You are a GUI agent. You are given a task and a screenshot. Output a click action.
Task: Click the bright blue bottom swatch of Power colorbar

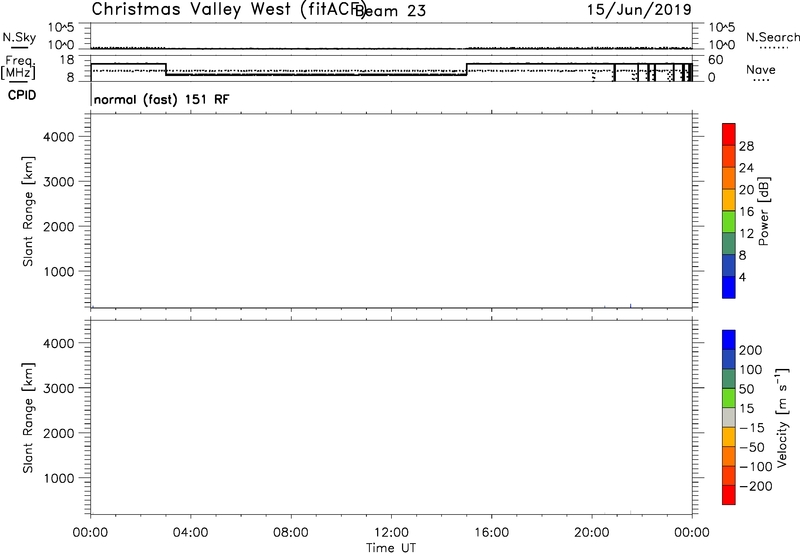[x=729, y=287]
